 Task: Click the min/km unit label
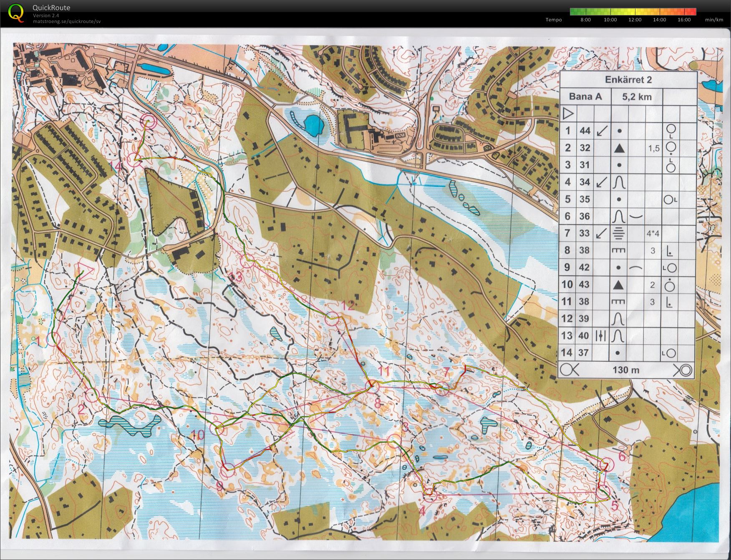pyautogui.click(x=714, y=20)
